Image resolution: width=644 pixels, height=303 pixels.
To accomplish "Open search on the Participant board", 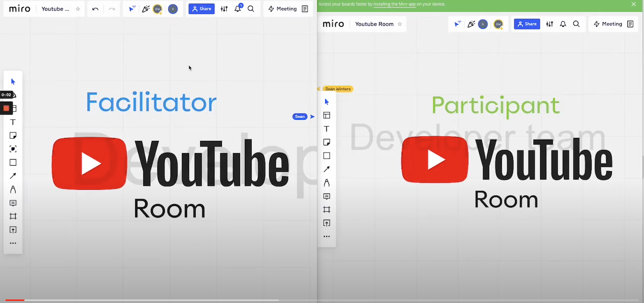I will [x=576, y=24].
